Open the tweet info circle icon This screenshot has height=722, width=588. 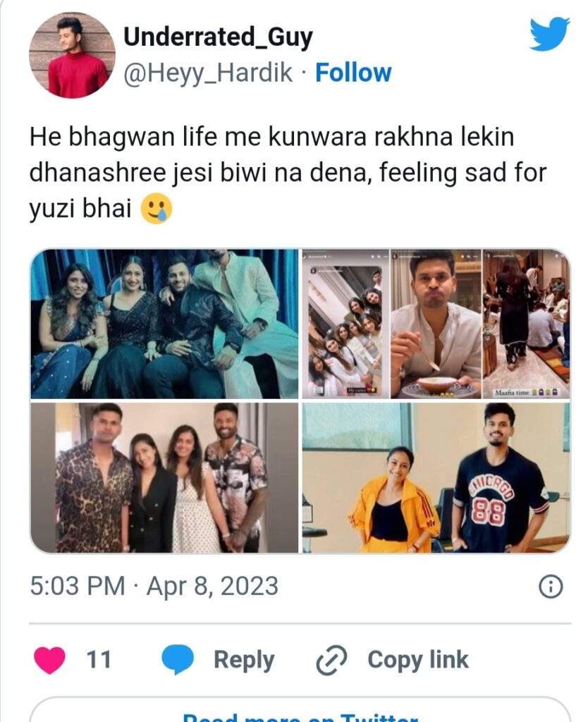[x=551, y=586]
